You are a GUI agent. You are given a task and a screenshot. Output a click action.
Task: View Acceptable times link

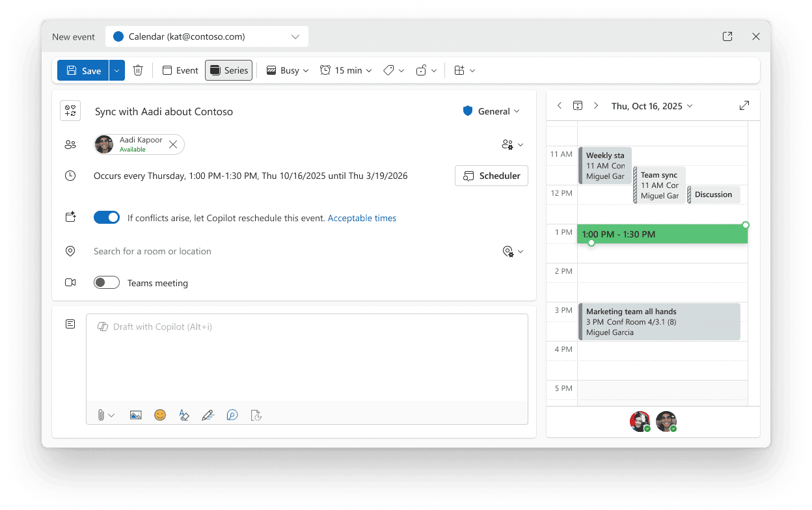[362, 218]
